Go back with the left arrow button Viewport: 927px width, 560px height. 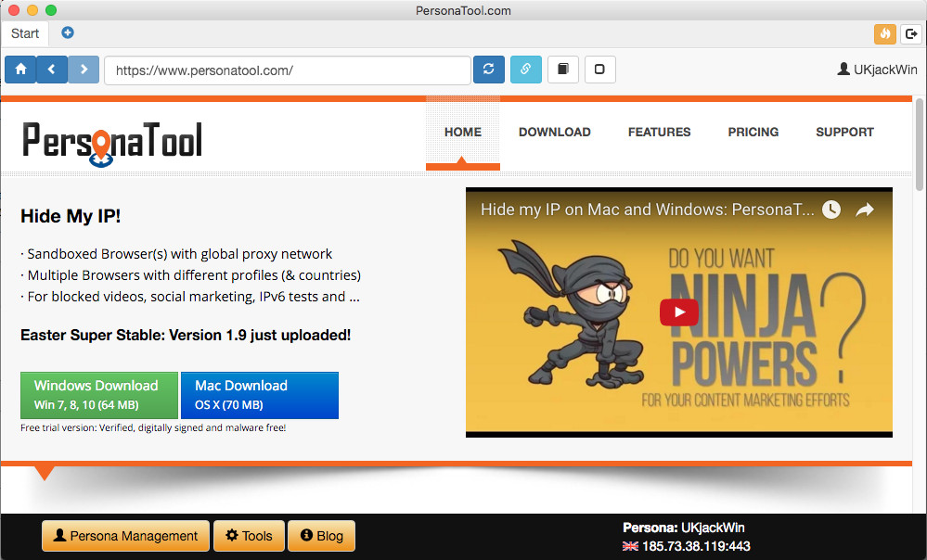(52, 70)
